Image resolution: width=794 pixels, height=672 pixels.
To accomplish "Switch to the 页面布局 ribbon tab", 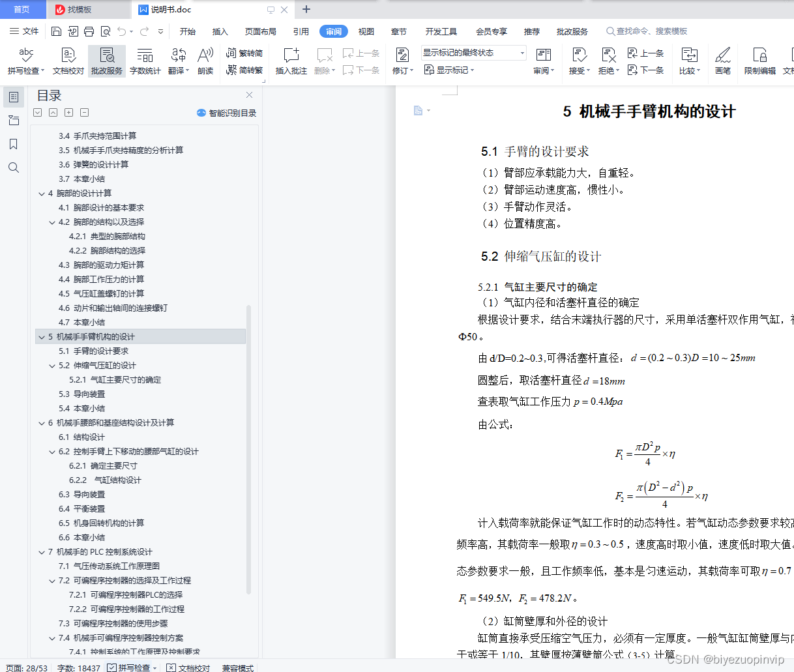I will click(261, 31).
